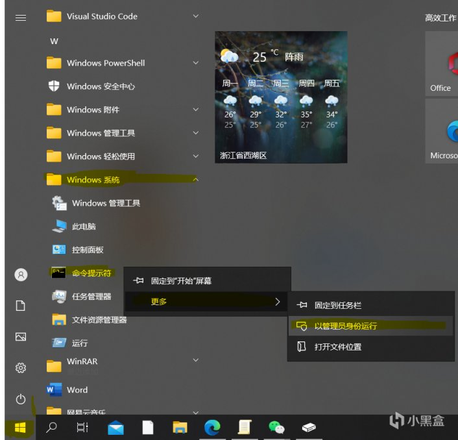Image resolution: width=458 pixels, height=440 pixels.
Task: Expand the WinRAR folder chevron
Action: [196, 360]
